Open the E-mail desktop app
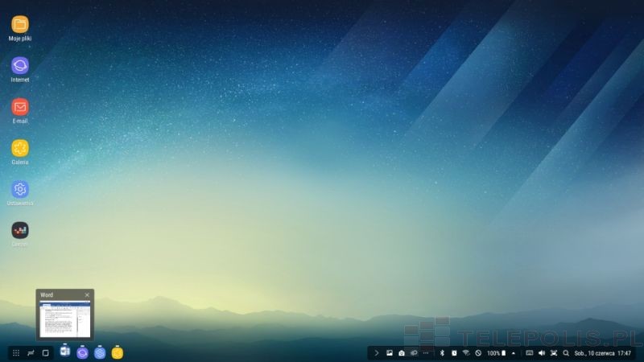This screenshot has width=644, height=362. coord(19,107)
